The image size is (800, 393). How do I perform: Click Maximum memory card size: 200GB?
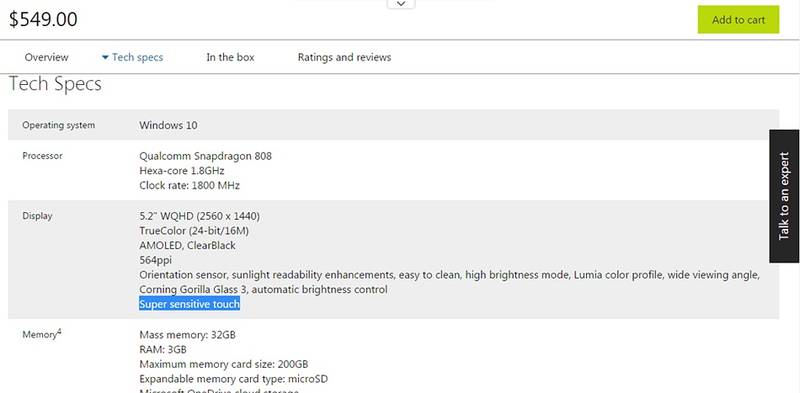pyautogui.click(x=223, y=364)
